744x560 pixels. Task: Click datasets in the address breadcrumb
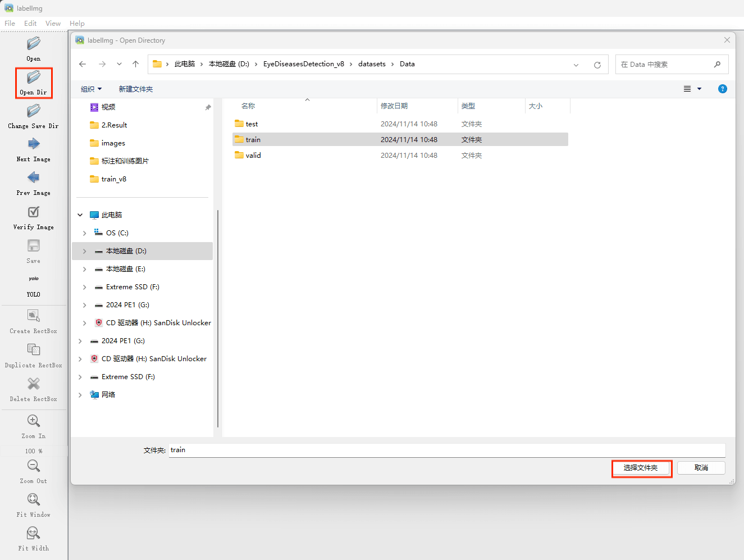tap(372, 64)
